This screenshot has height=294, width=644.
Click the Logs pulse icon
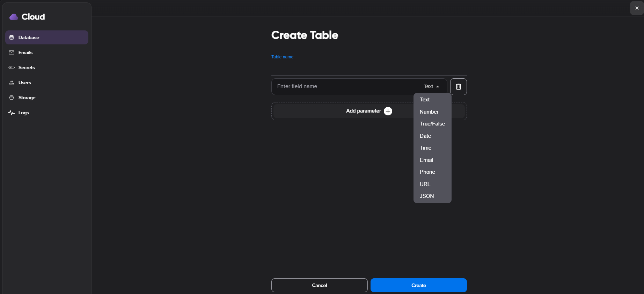coord(12,113)
